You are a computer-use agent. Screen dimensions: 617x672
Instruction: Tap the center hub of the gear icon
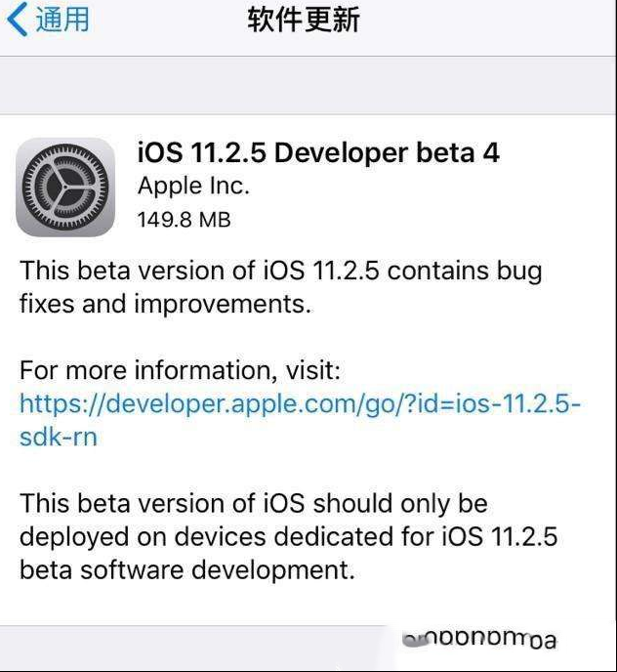65,188
